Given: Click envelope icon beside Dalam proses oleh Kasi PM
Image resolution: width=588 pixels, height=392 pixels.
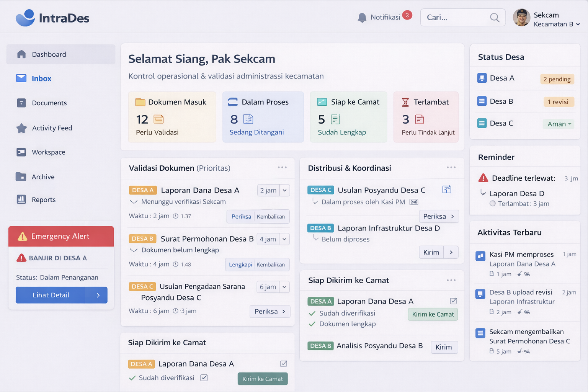Looking at the screenshot, I should [414, 202].
